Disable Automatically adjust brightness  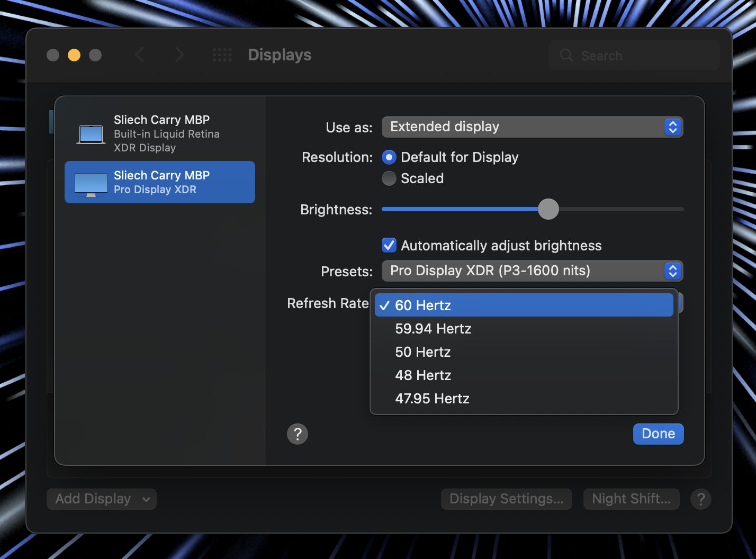point(389,245)
